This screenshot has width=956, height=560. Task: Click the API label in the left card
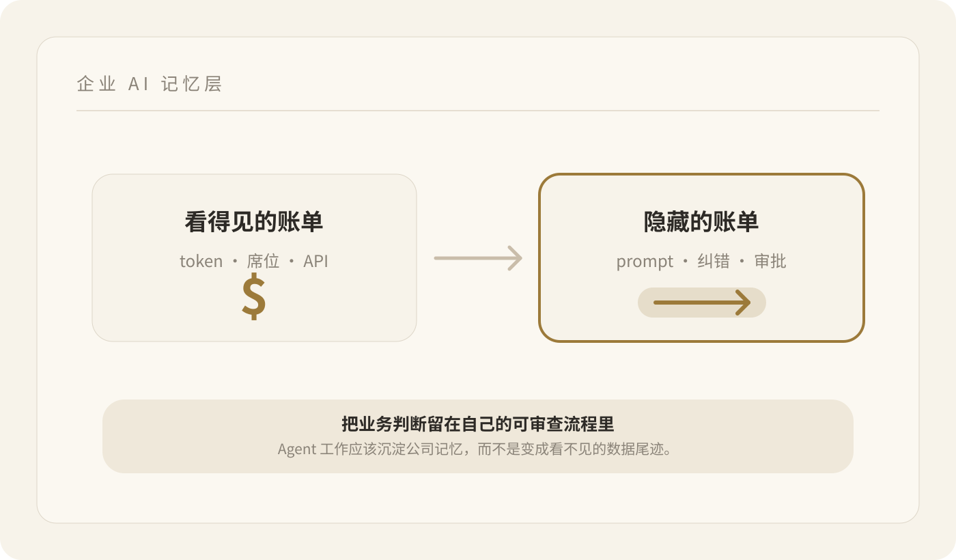[316, 262]
